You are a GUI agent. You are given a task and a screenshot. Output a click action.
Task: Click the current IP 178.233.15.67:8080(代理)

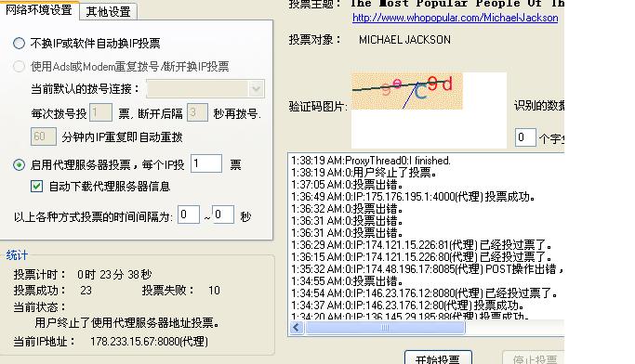(x=149, y=342)
